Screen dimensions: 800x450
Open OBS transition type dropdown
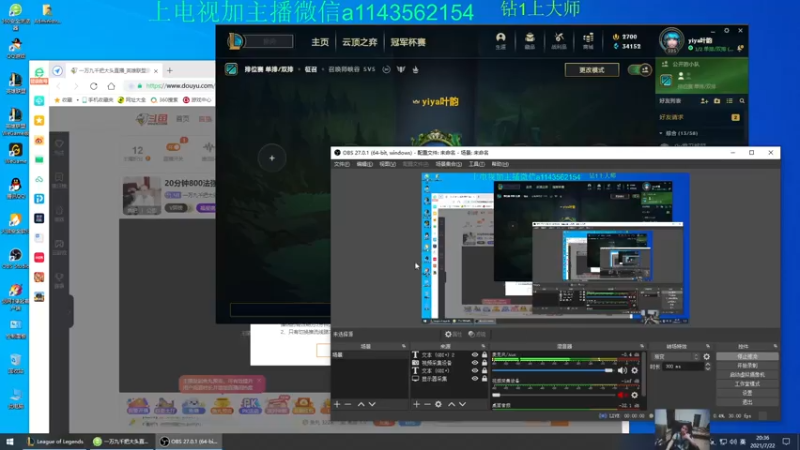pyautogui.click(x=676, y=357)
